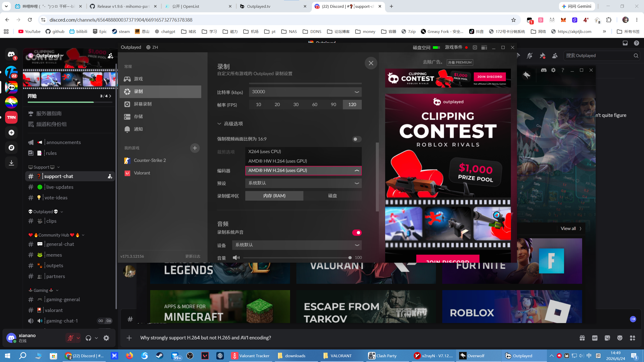Screen dimensions: 644x362
Task: Set frame rate to 60 FPS
Action: [x=314, y=105]
